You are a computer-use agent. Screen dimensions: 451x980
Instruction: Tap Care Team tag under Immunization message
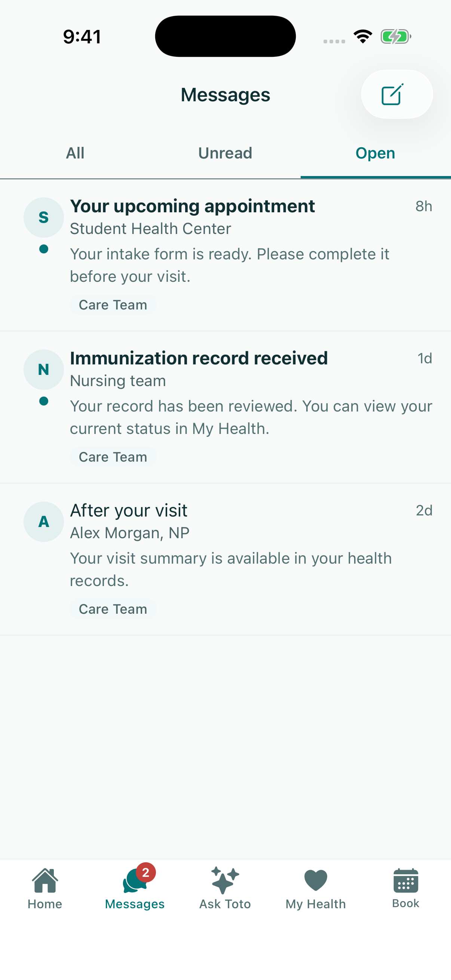tap(113, 457)
